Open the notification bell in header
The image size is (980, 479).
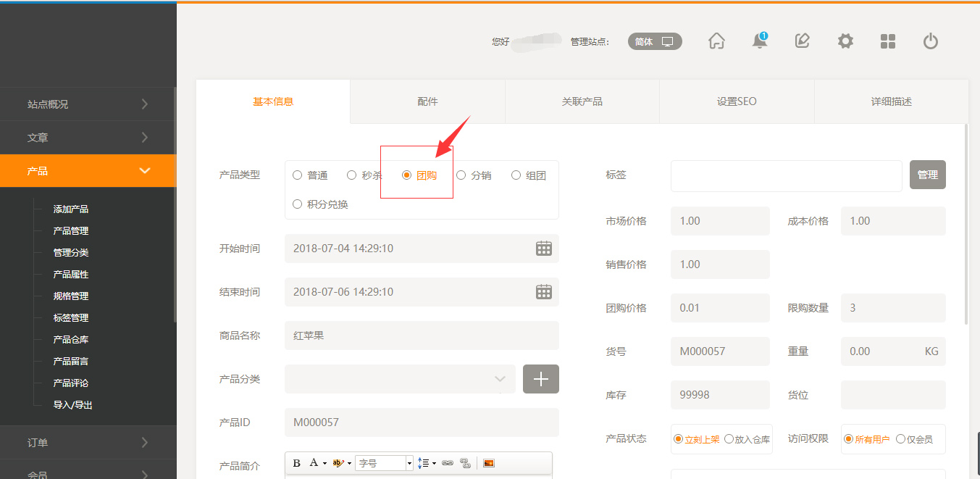pos(759,41)
